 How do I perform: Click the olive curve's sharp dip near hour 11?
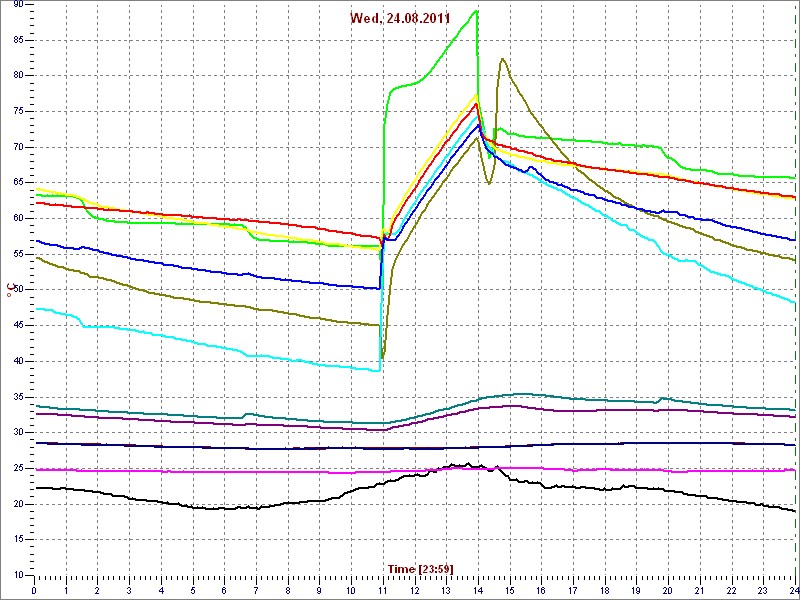click(x=382, y=357)
